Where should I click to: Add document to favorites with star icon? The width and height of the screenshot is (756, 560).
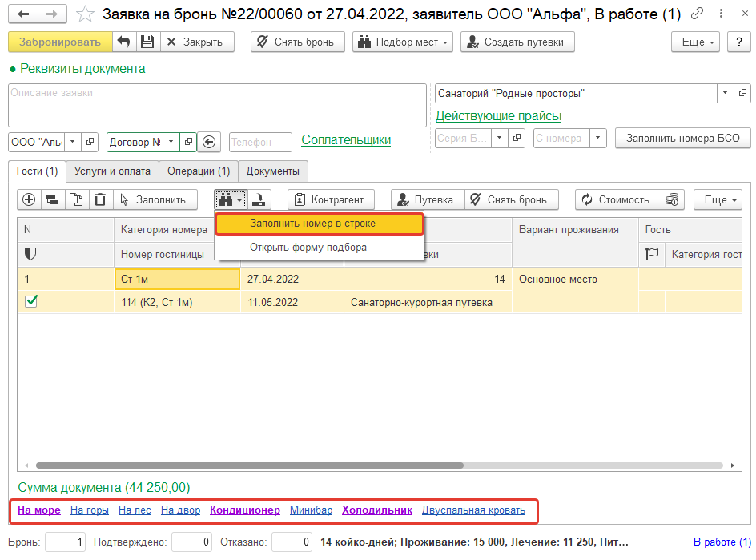point(85,14)
